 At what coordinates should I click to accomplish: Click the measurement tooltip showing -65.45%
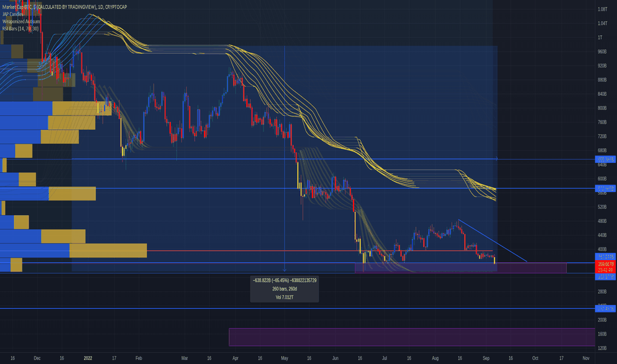(x=285, y=289)
